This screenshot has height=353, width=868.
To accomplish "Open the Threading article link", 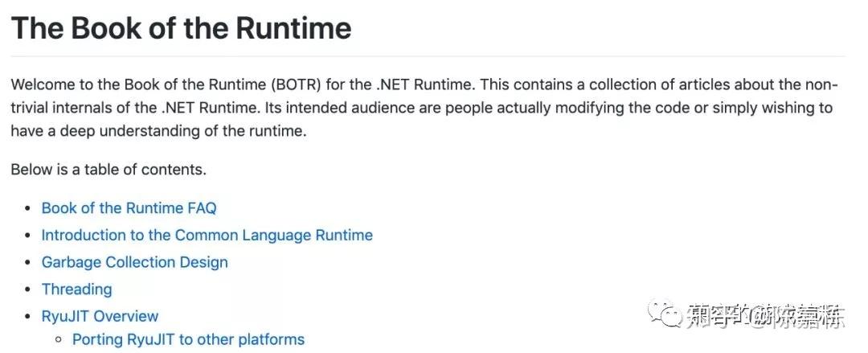I will click(x=76, y=289).
